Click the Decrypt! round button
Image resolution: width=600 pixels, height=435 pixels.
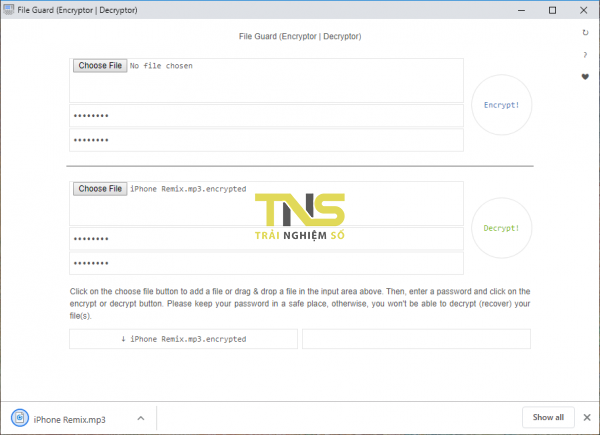501,228
